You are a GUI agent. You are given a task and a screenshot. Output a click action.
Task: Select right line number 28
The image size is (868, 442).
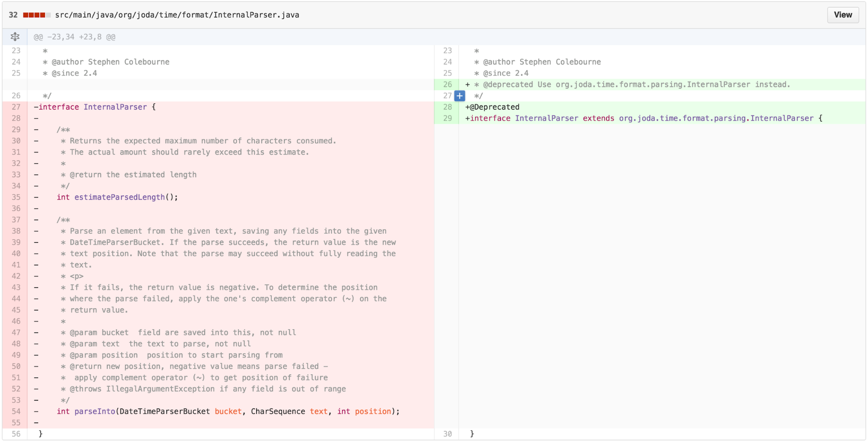click(x=447, y=107)
